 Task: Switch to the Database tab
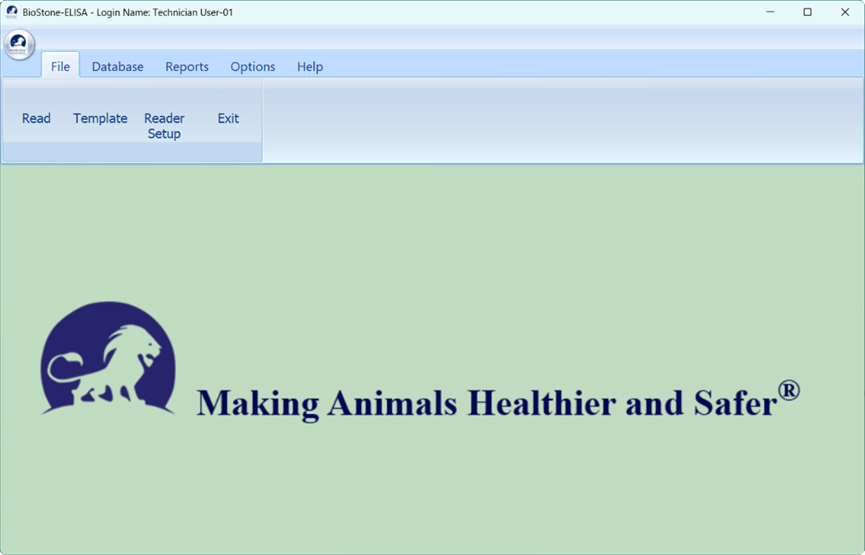tap(118, 66)
